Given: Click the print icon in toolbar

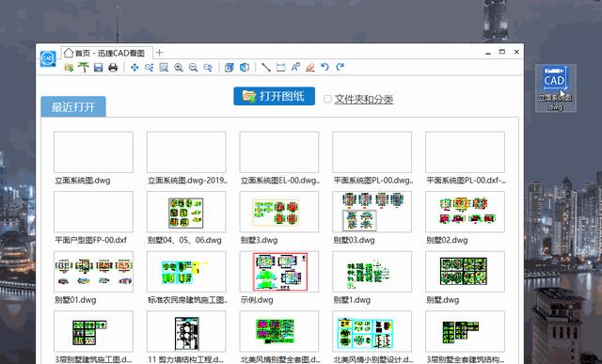Looking at the screenshot, I should (113, 68).
